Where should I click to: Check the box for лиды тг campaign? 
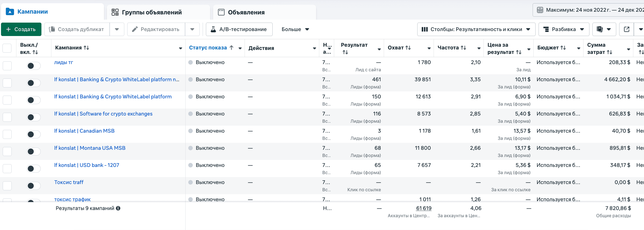7,66
